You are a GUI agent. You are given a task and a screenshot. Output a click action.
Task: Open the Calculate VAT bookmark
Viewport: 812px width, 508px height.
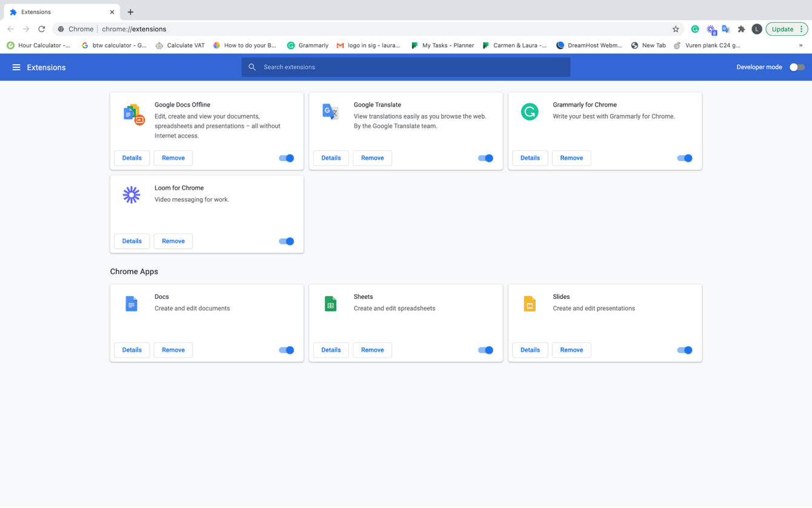click(x=180, y=45)
